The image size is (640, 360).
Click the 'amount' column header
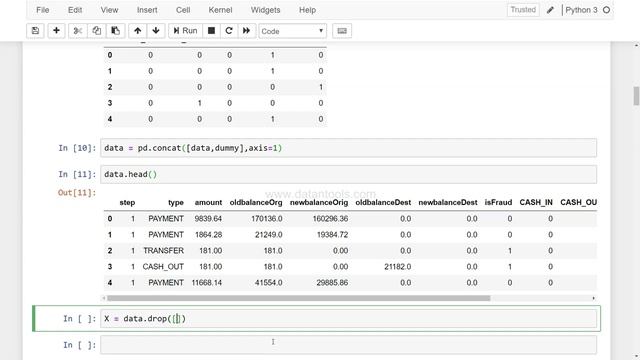pos(208,202)
